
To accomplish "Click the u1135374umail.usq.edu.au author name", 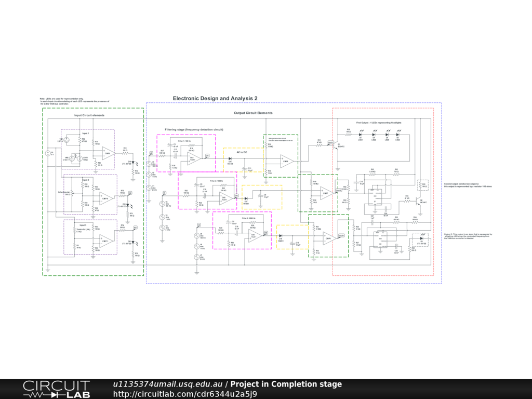I will point(168,384).
